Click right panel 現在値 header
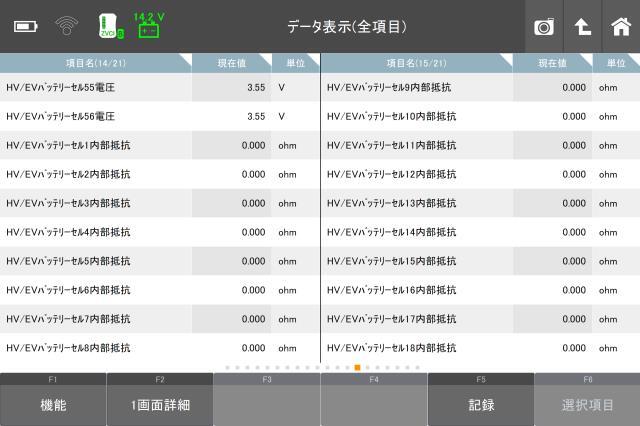This screenshot has height=426, width=640. pos(552,63)
